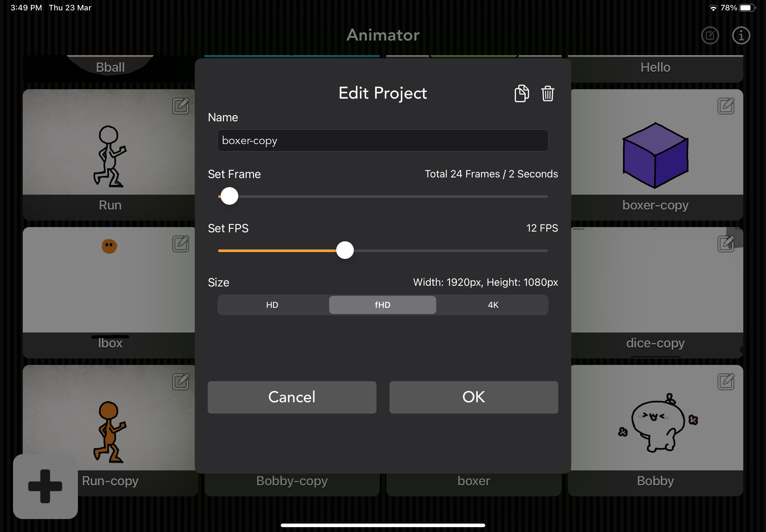
Task: Cancel the Edit Project dialog
Action: coord(292,397)
